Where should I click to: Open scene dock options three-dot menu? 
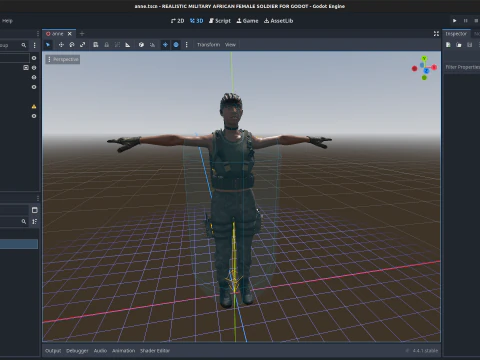(34, 45)
